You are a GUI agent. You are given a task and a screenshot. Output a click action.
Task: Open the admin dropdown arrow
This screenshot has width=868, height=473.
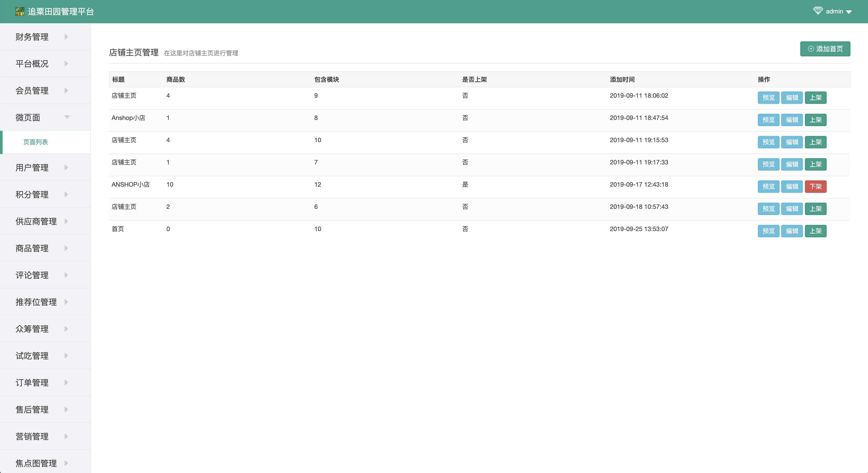(x=849, y=12)
